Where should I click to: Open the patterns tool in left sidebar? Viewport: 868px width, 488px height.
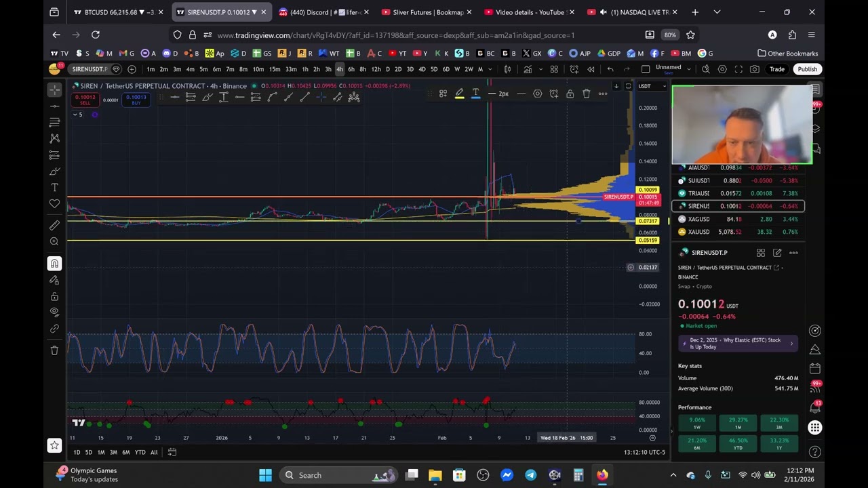point(54,138)
